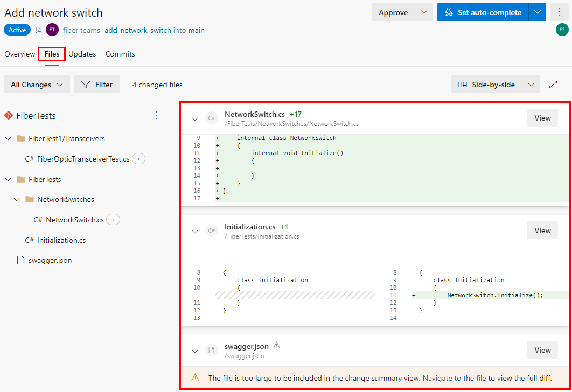Click the FS profile avatar

(562, 30)
